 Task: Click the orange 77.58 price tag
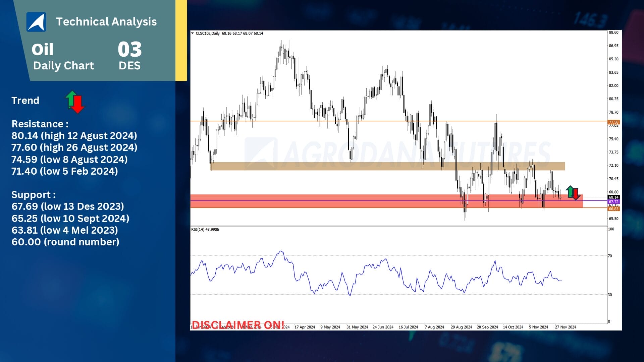click(x=613, y=122)
